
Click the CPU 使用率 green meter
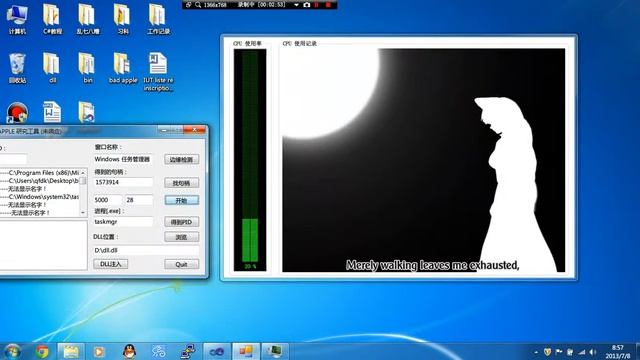tap(250, 160)
